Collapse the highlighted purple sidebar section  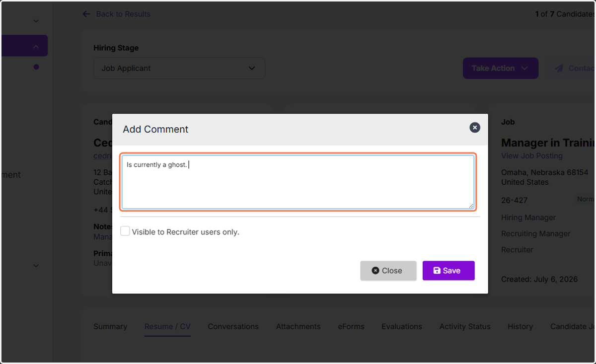[x=36, y=46]
